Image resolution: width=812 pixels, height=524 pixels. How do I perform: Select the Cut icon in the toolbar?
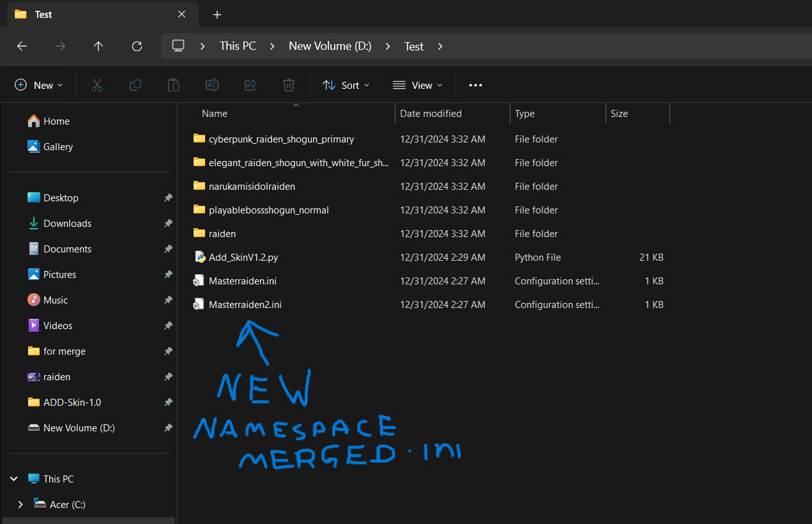pyautogui.click(x=96, y=84)
